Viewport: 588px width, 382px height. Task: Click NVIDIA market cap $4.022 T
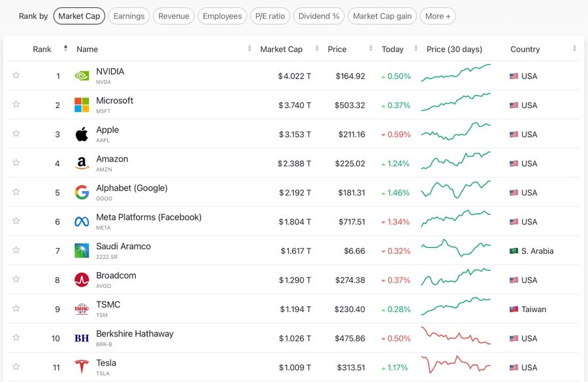(295, 77)
